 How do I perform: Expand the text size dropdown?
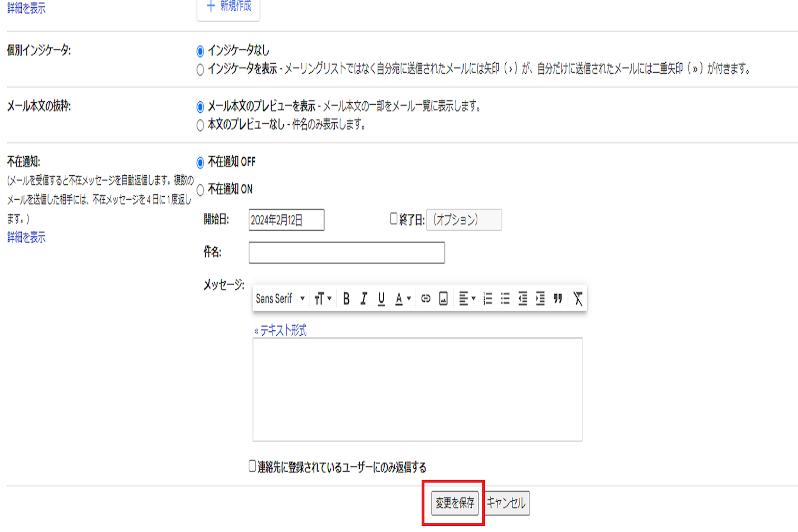[323, 299]
